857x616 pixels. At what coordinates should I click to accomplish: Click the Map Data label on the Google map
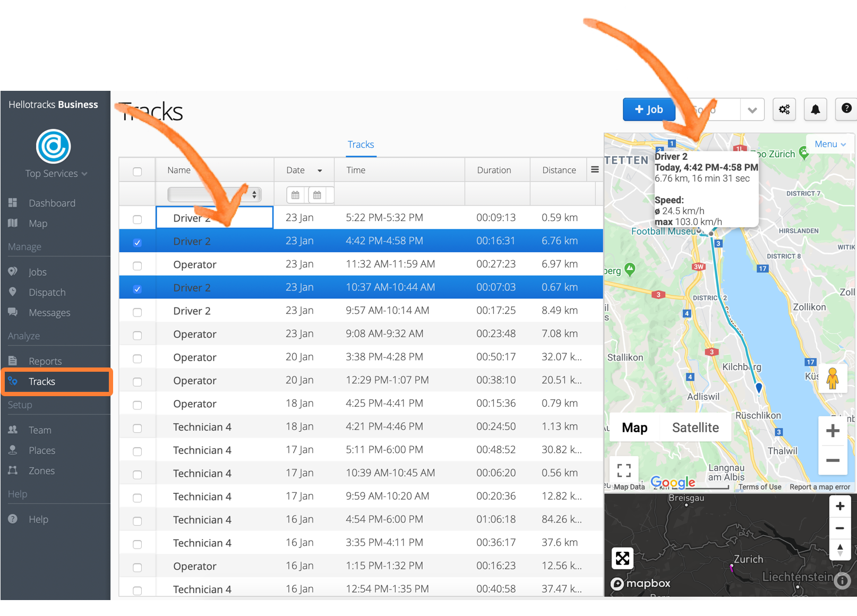pos(629,487)
